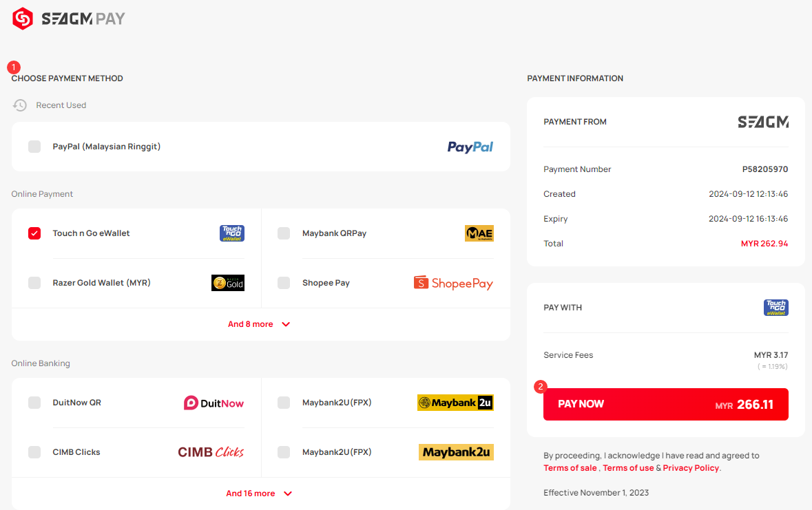812x510 pixels.
Task: Click the payment number P58205970
Action: pos(765,169)
